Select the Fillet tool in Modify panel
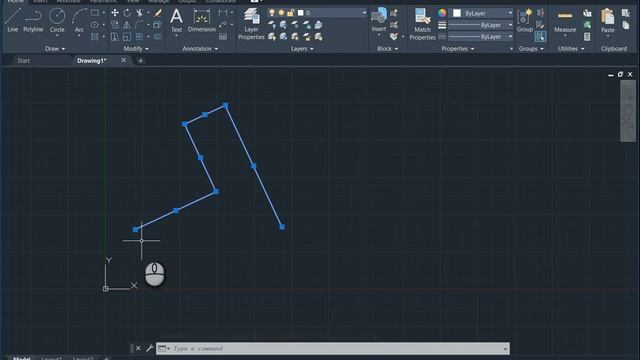 click(140, 25)
